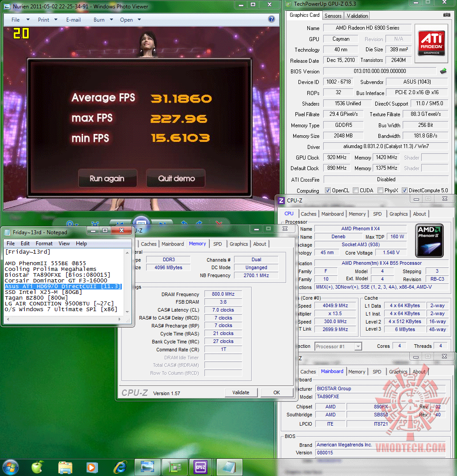Toggle the PhysX checkbox in GPU-Z

[x=380, y=190]
